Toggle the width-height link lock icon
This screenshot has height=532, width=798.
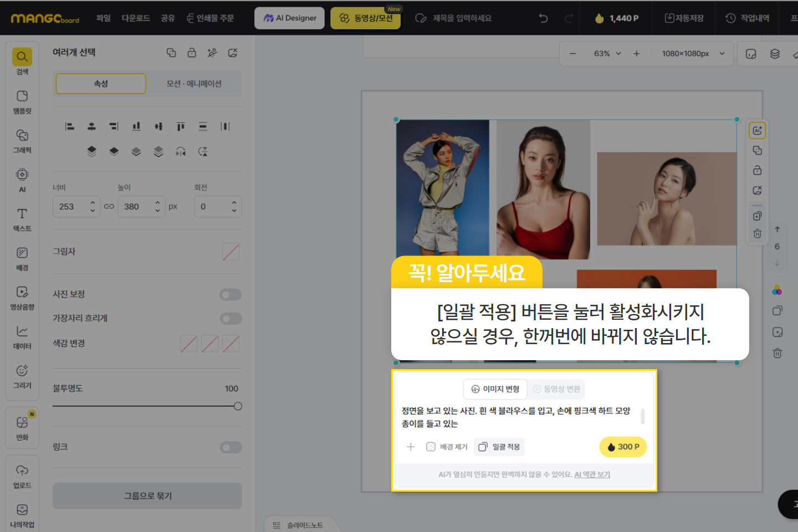109,207
